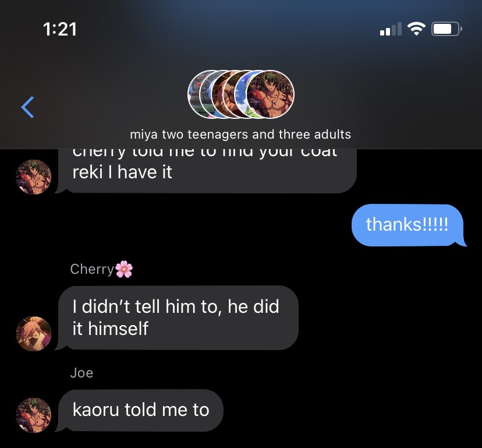The height and width of the screenshot is (448, 482).
Task: Tap the battery indicator icon
Action: 446,29
